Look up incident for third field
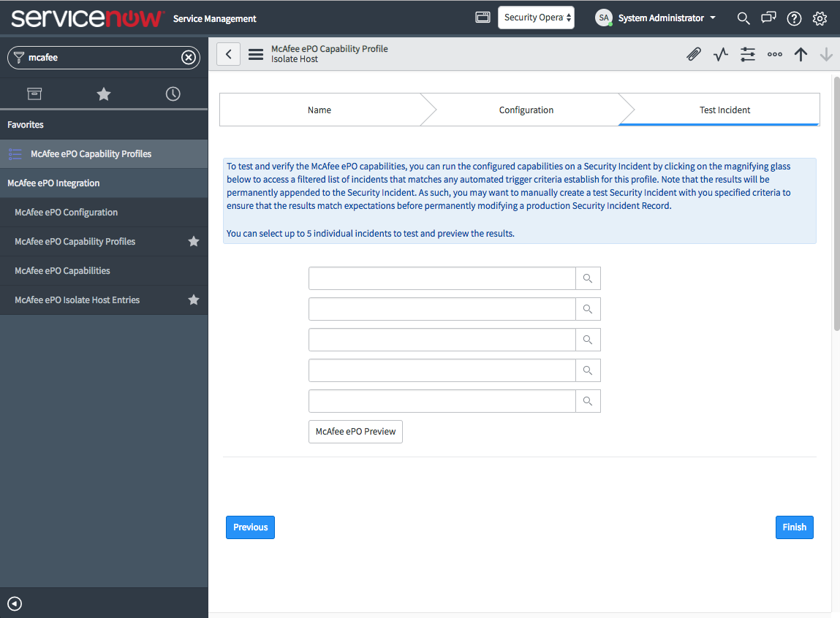840x618 pixels. [588, 340]
